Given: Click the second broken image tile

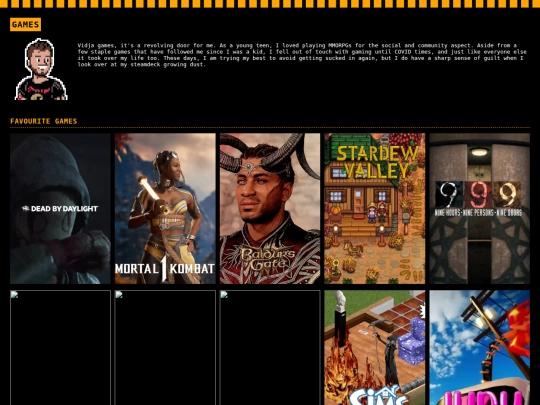Looking at the screenshot, I should 165,348.
